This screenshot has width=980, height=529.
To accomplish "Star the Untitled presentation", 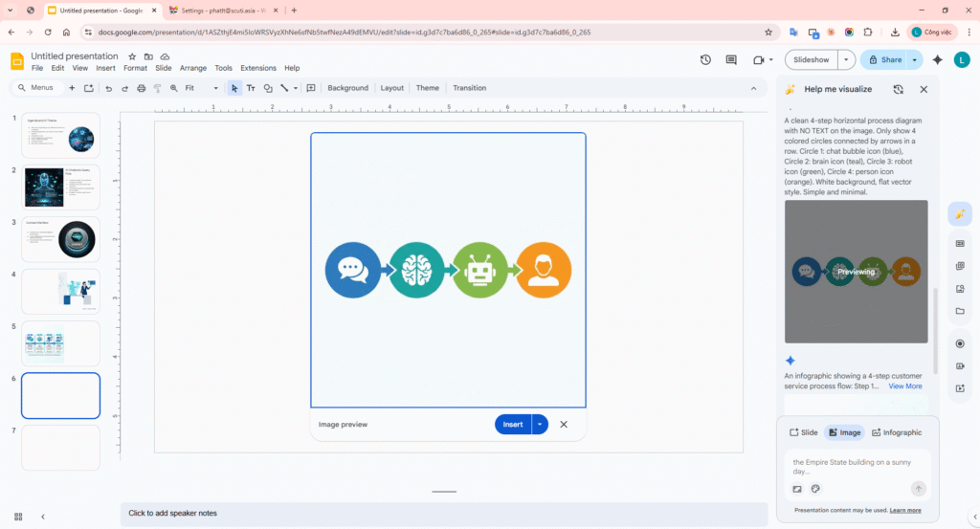I will click(133, 56).
